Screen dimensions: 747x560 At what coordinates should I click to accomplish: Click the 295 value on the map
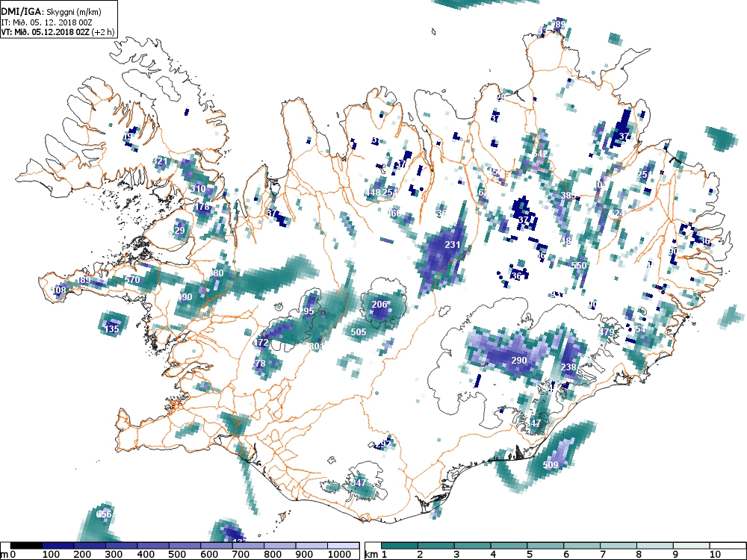pos(307,311)
